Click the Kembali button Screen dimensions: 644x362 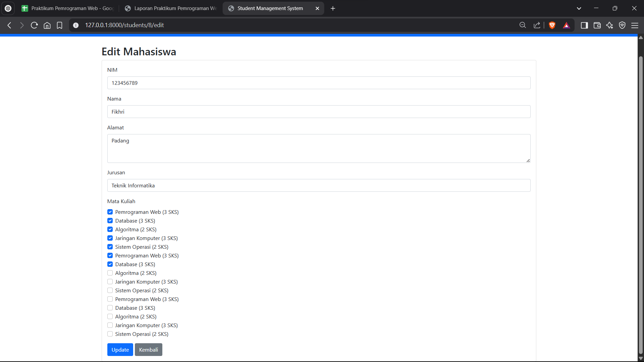point(149,350)
